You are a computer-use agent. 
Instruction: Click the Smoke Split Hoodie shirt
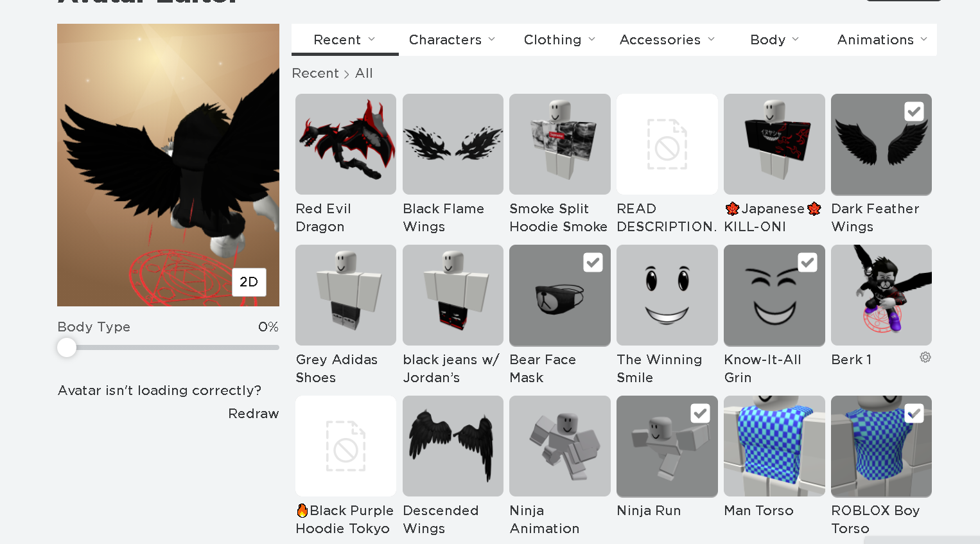coord(559,145)
